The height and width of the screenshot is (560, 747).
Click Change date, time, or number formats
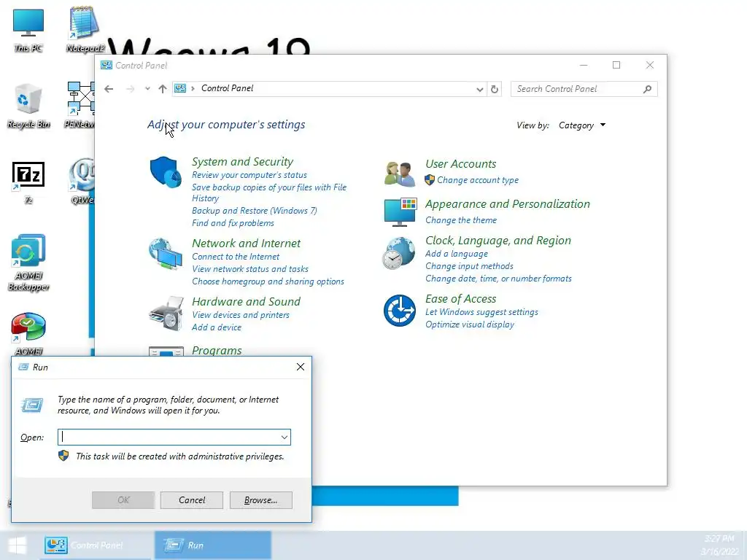tap(498, 279)
